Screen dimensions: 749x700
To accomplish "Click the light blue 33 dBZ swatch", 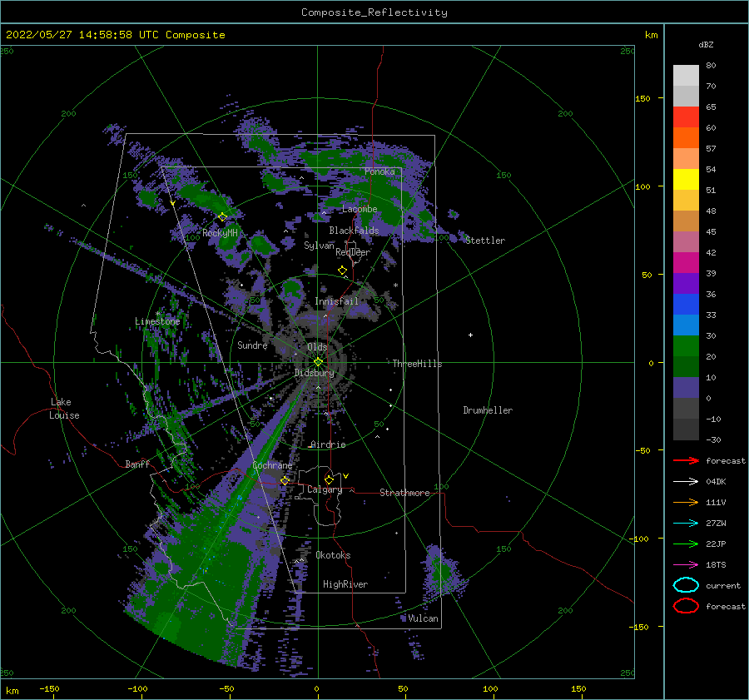I will coord(686,325).
